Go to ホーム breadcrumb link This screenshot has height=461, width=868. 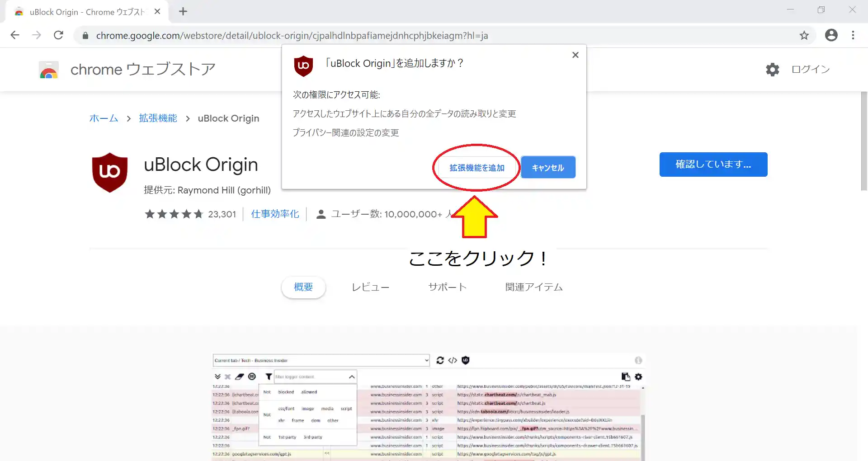click(104, 118)
